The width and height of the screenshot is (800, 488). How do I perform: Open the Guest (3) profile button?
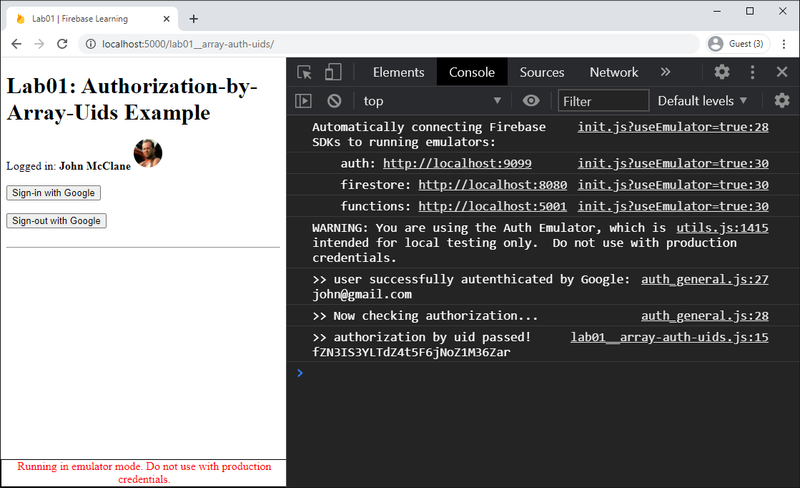pos(738,44)
